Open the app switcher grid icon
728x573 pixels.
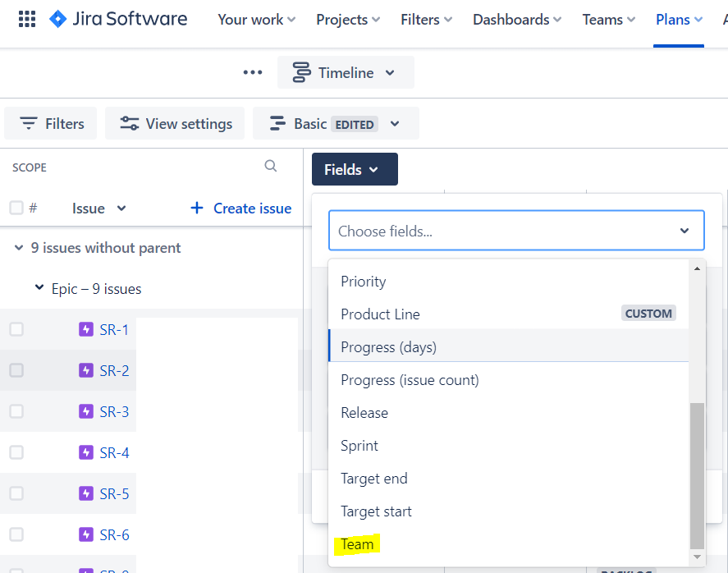(27, 19)
